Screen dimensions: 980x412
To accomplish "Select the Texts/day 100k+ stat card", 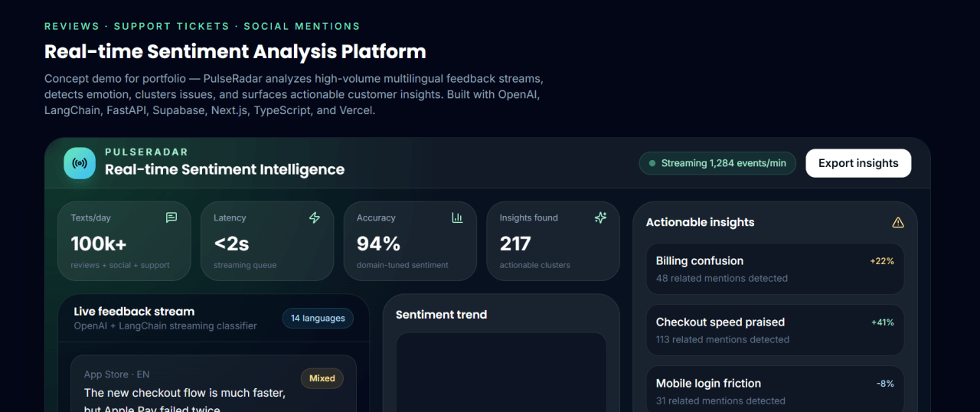I will pos(125,241).
